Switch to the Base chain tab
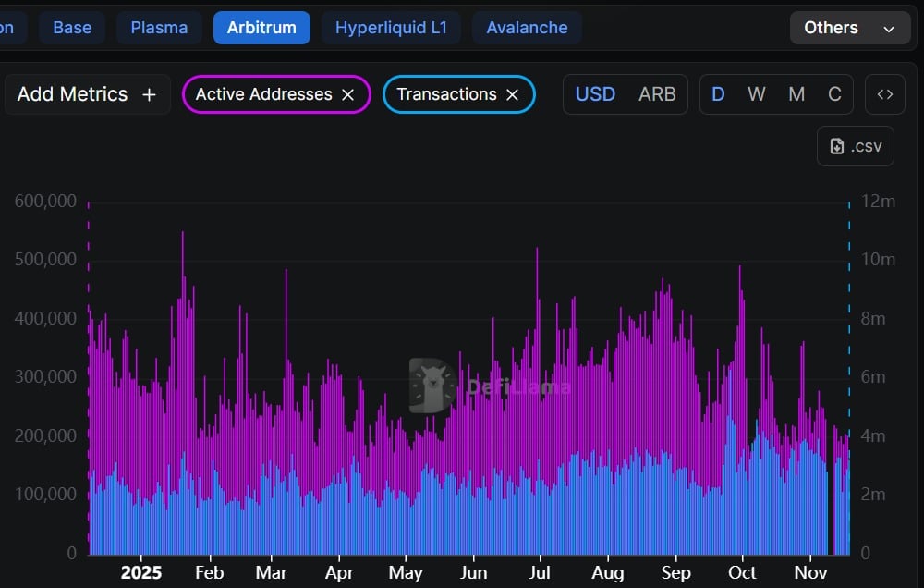The image size is (924, 588). pyautogui.click(x=72, y=28)
